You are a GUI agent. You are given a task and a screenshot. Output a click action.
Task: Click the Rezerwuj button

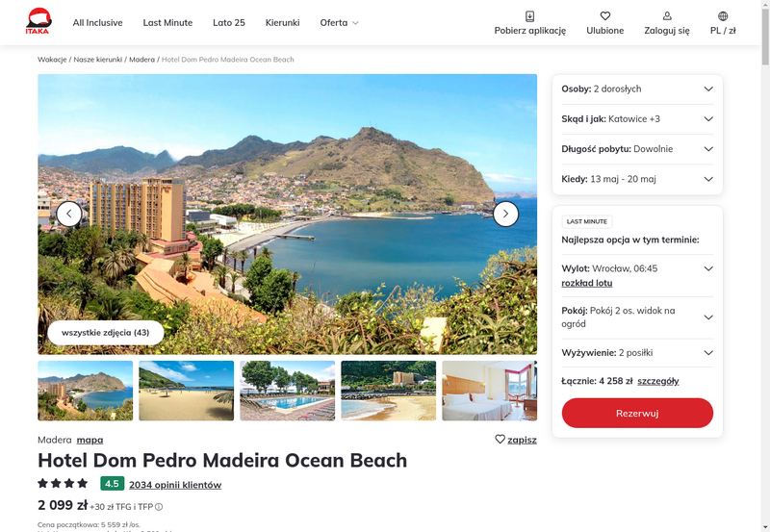pos(637,413)
